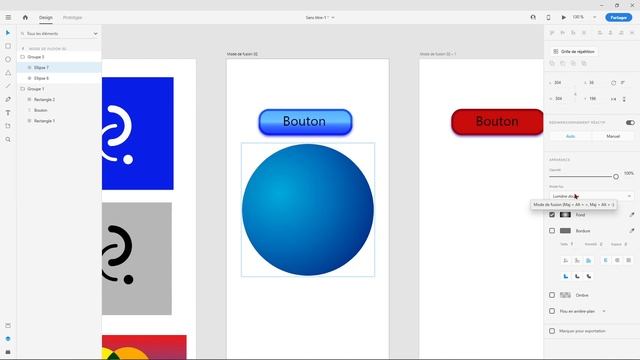
Task: Select the Pen tool
Action: (8, 100)
